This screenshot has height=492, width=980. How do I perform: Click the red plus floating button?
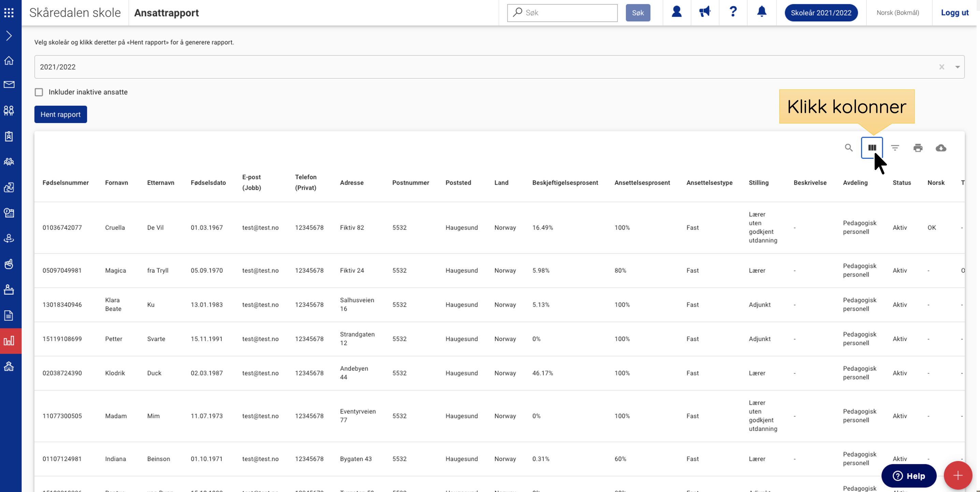[958, 475]
